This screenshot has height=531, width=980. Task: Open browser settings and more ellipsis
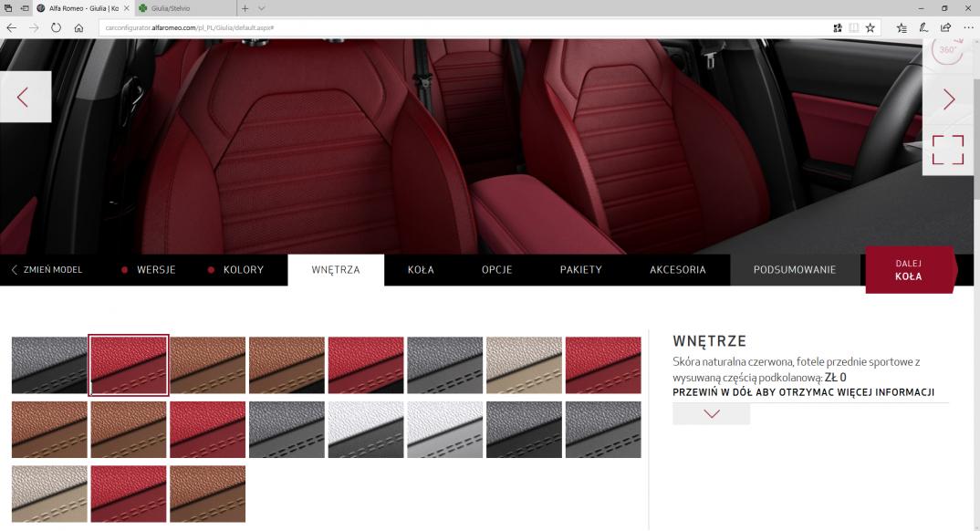point(968,27)
